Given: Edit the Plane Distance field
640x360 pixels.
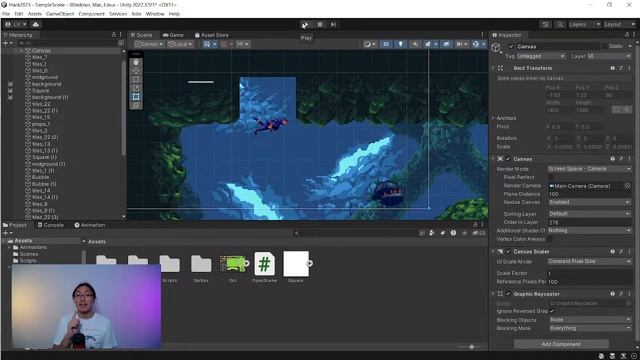Looking at the screenshot, I should [x=589, y=194].
